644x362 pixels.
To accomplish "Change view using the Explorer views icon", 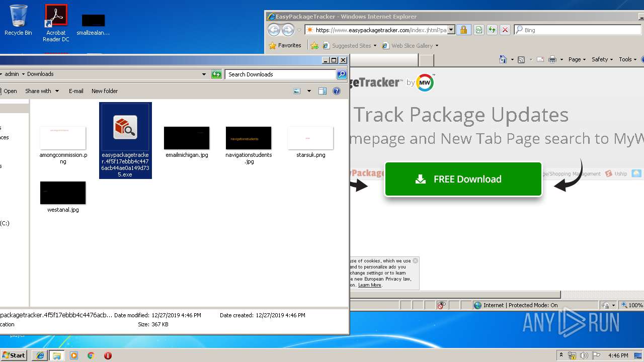I will (297, 91).
